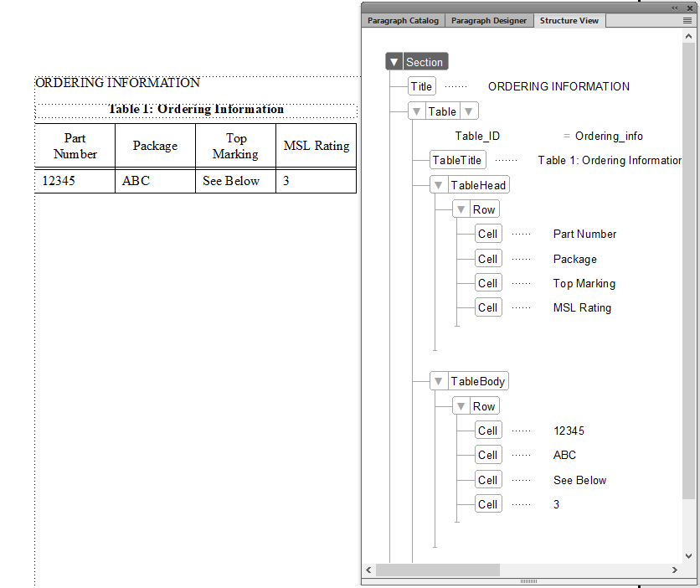Select the TableHead element label

click(x=478, y=185)
